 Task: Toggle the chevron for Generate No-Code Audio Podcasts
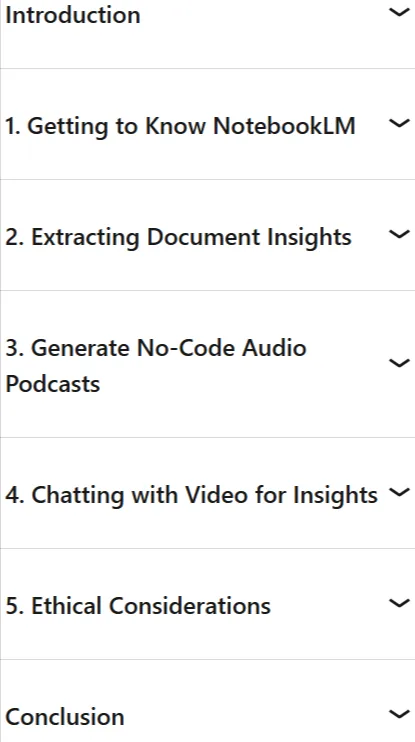point(399,363)
